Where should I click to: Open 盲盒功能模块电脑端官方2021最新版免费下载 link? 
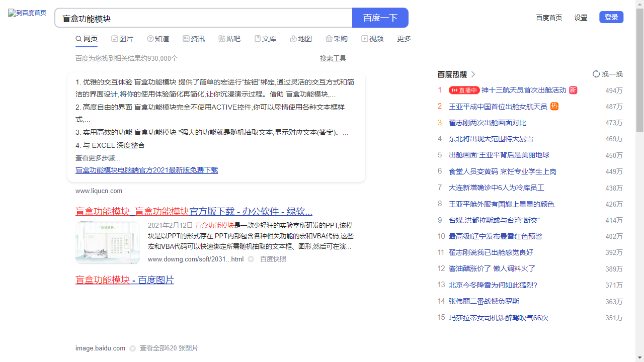coord(147,170)
